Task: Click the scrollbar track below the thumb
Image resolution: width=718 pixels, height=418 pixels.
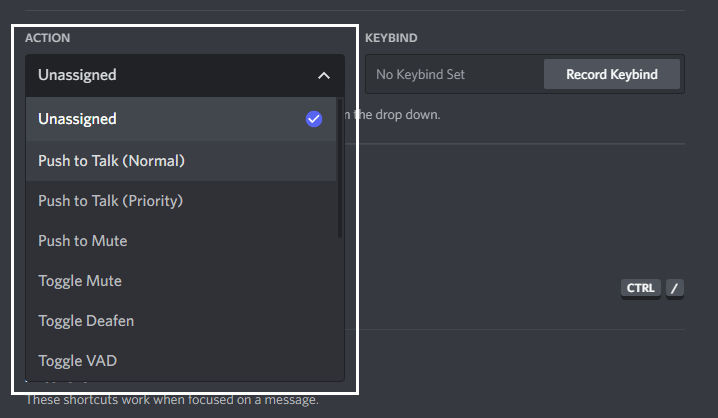Action: click(x=340, y=309)
